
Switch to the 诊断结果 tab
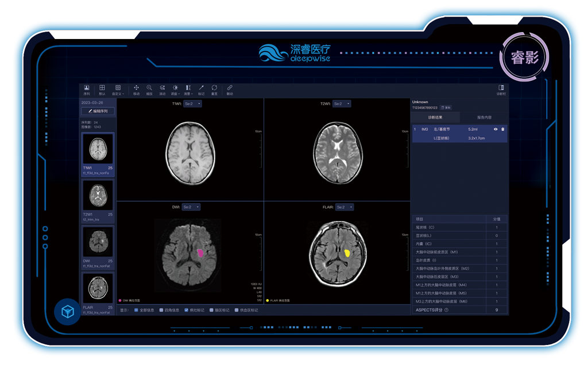[435, 117]
